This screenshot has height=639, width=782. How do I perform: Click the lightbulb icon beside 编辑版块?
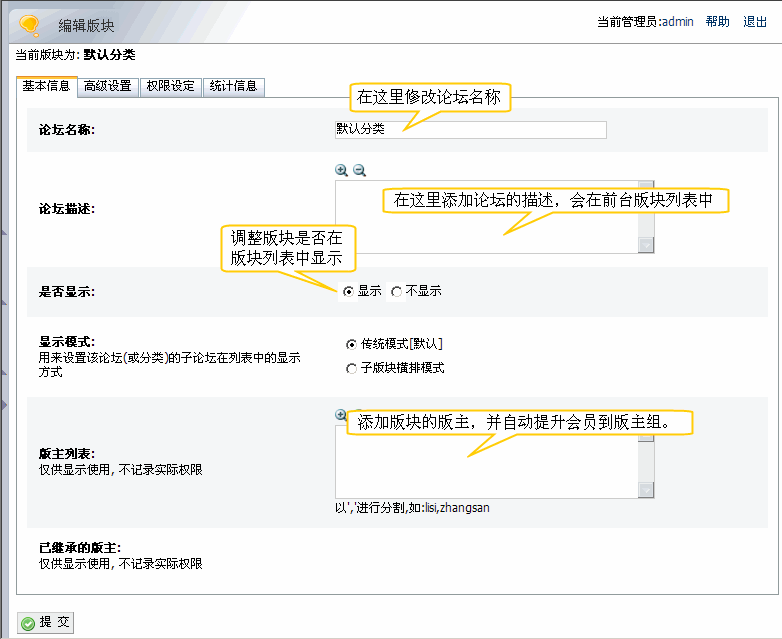point(30,23)
